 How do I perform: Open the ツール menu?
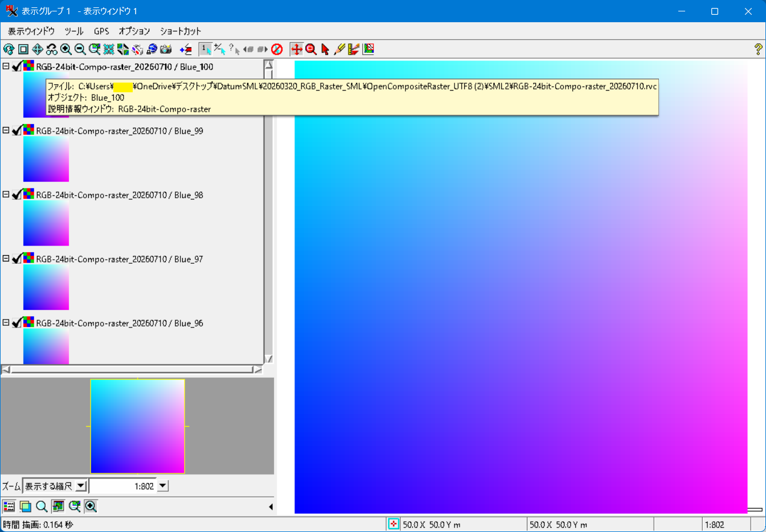pos(74,31)
